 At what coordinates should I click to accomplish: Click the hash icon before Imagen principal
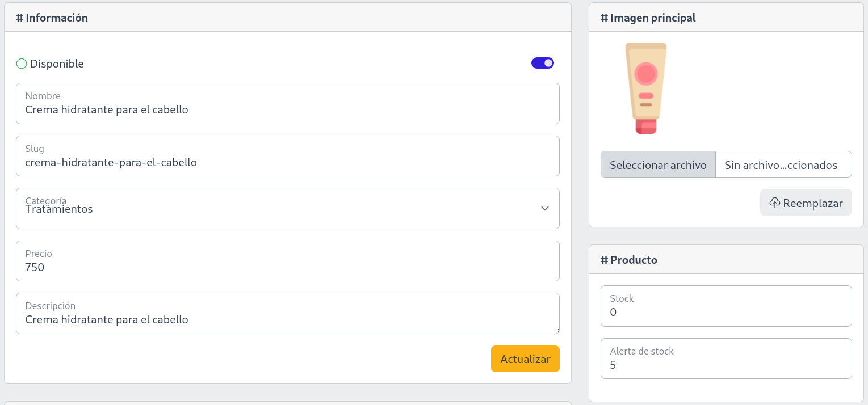[605, 18]
